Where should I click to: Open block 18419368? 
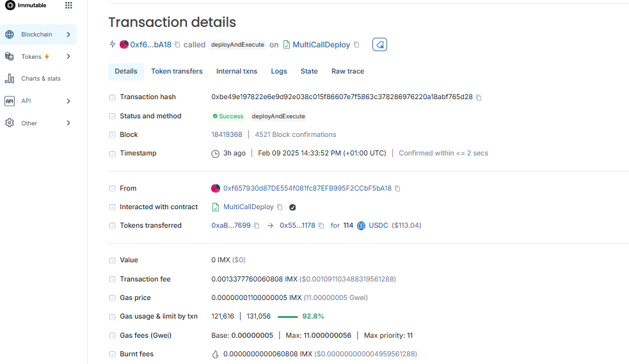pyautogui.click(x=227, y=135)
